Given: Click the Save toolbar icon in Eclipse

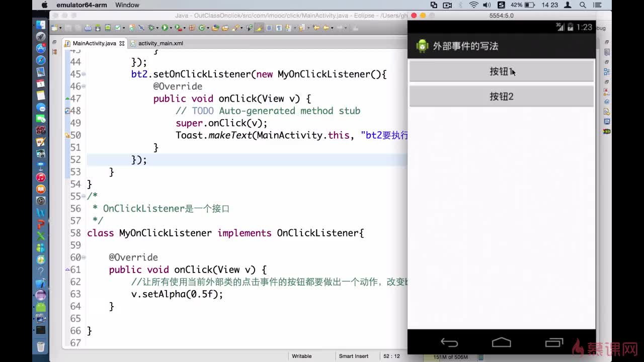Looking at the screenshot, I should tap(68, 28).
